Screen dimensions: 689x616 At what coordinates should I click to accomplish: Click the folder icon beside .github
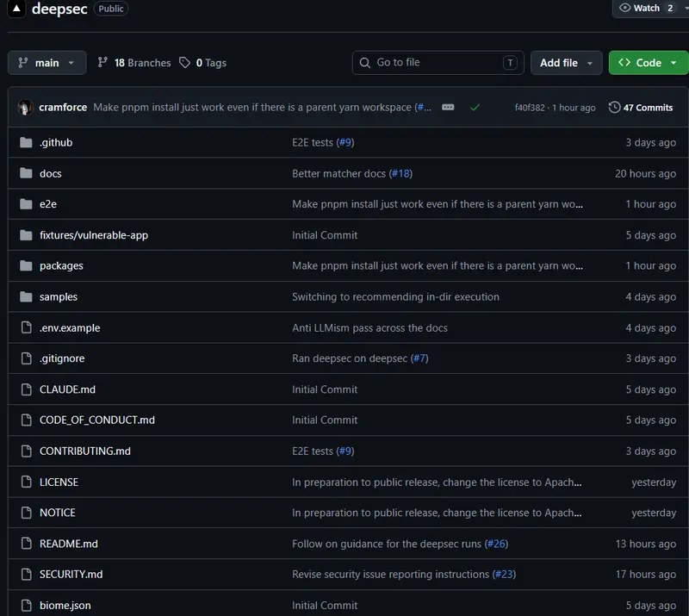tap(26, 142)
